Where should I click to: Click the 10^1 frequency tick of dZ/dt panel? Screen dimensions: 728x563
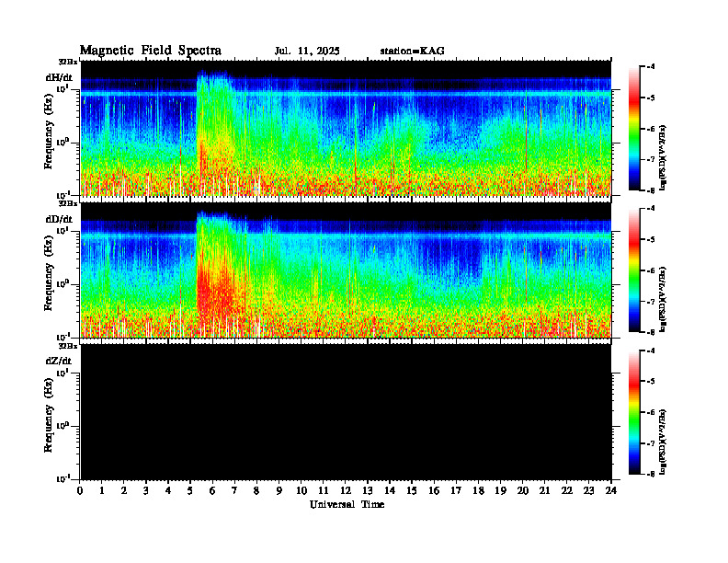pyautogui.click(x=63, y=373)
